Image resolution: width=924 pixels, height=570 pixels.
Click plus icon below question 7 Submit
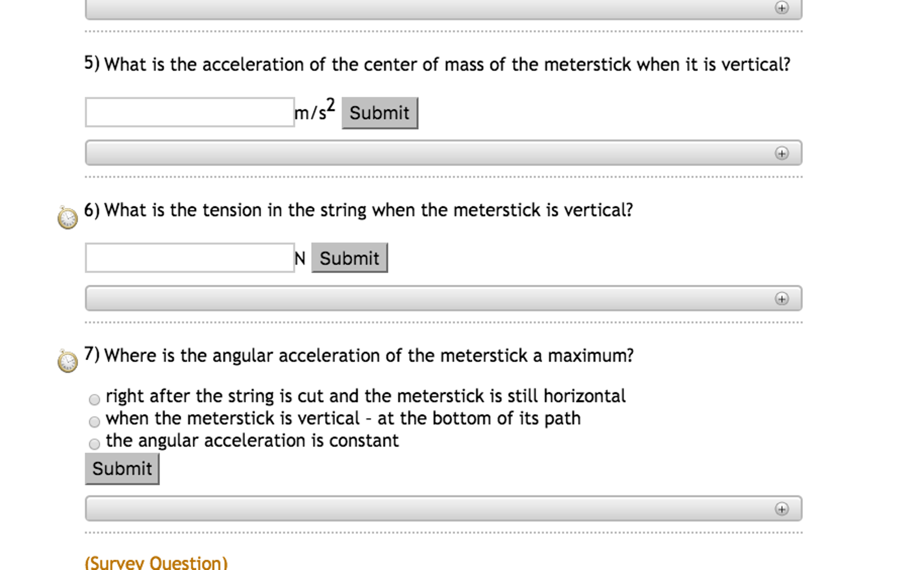point(782,509)
